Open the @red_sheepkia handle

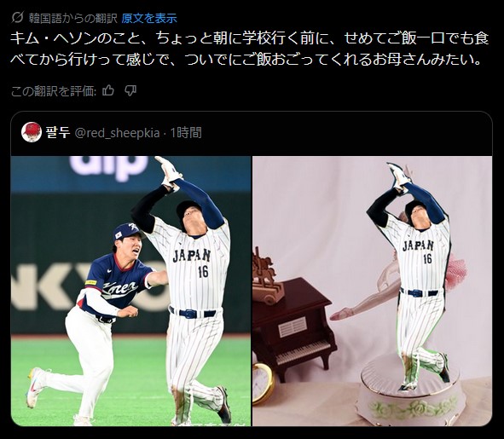tap(117, 133)
